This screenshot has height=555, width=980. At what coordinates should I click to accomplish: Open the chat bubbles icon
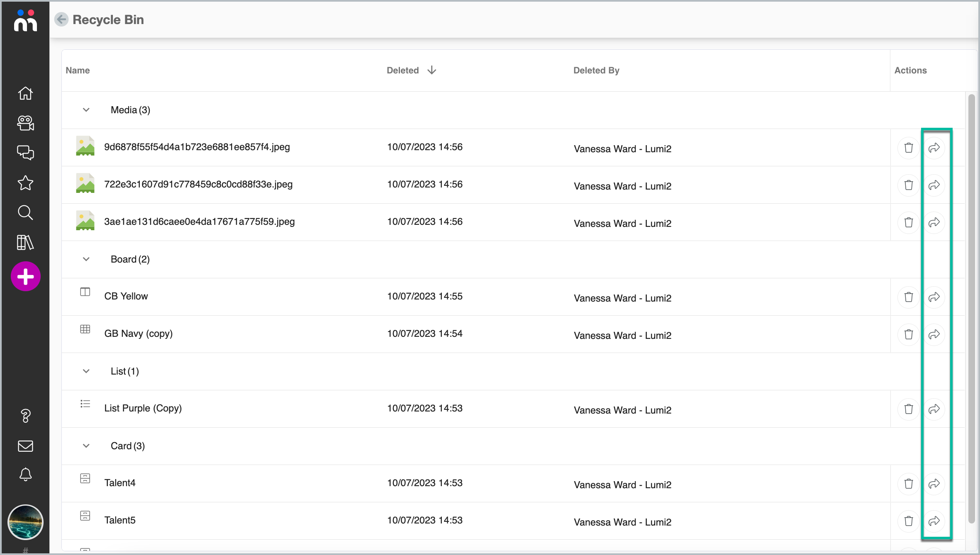[x=25, y=153]
